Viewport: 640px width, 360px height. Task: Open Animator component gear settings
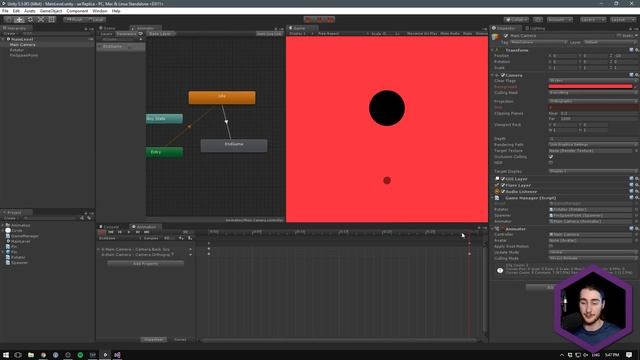[x=636, y=229]
